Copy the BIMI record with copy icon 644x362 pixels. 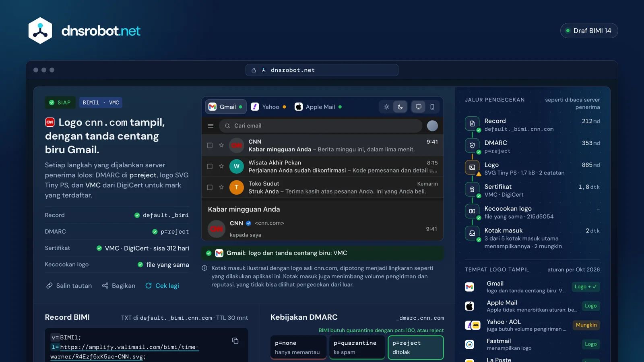coord(235,341)
